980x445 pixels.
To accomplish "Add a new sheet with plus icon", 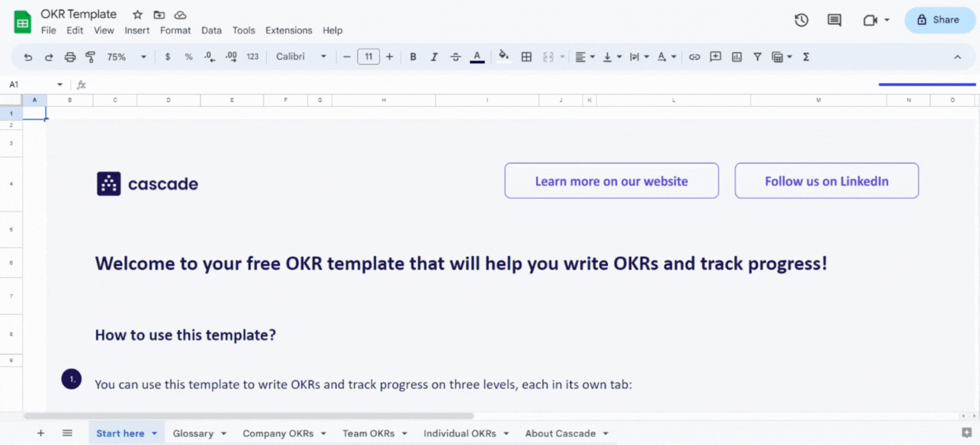I will tap(40, 433).
